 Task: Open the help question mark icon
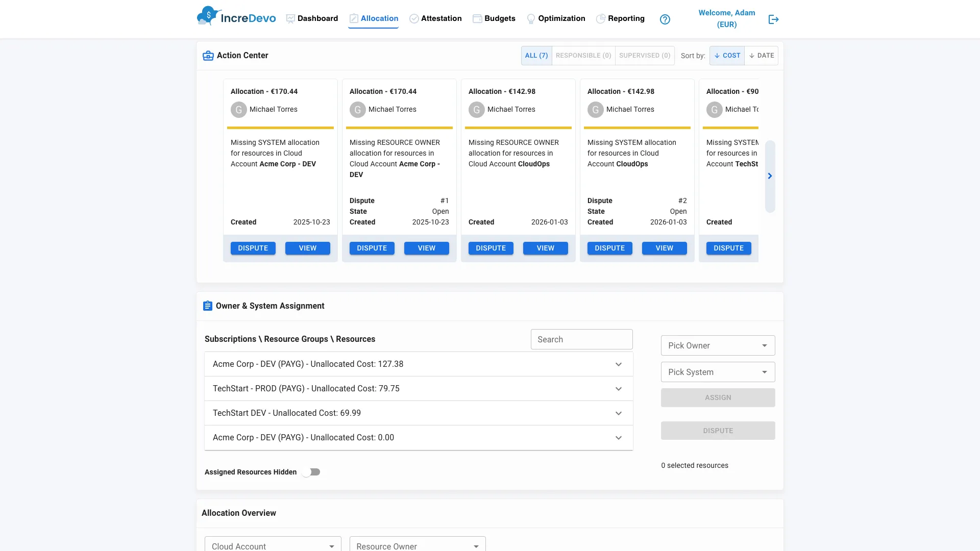(x=665, y=19)
